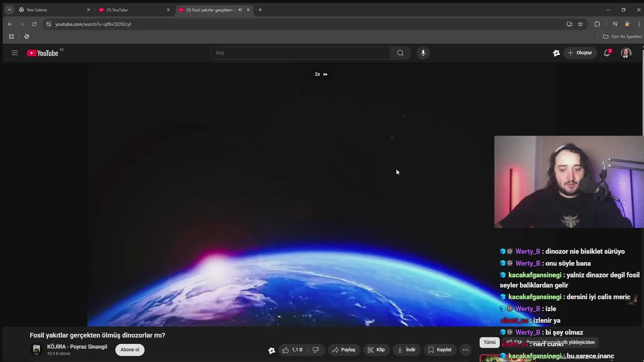Like the video with thumbs-up button

tap(292, 350)
